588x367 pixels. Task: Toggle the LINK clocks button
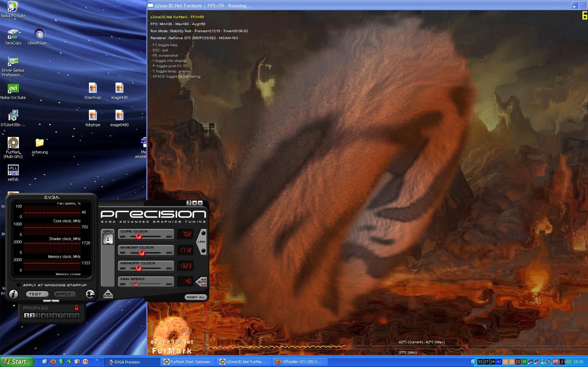(202, 242)
